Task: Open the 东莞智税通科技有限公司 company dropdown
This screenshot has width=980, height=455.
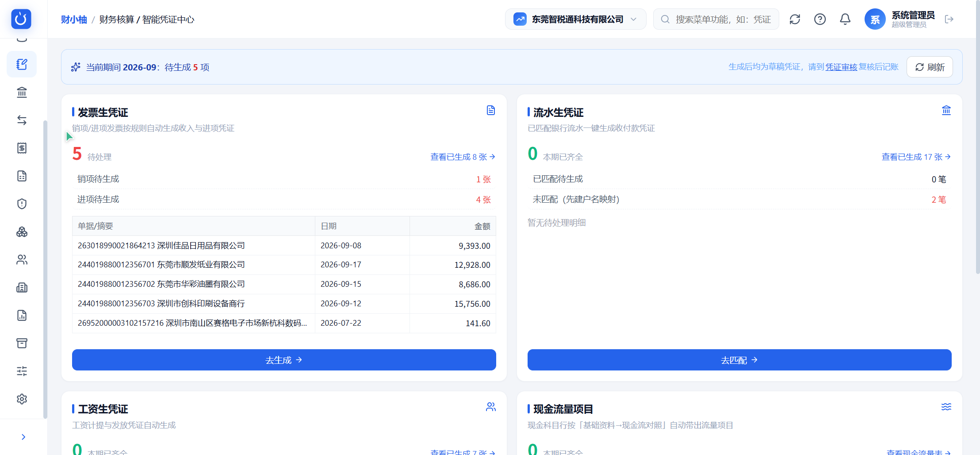Action: click(x=575, y=19)
